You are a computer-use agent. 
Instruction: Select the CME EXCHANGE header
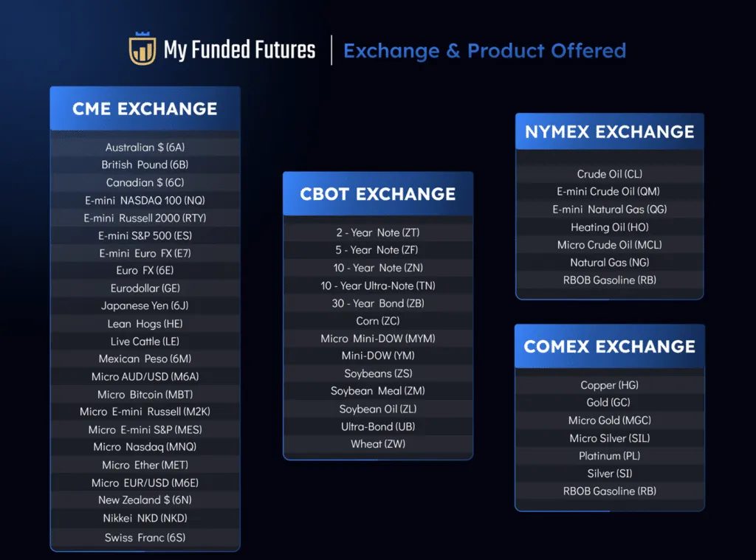(145, 108)
